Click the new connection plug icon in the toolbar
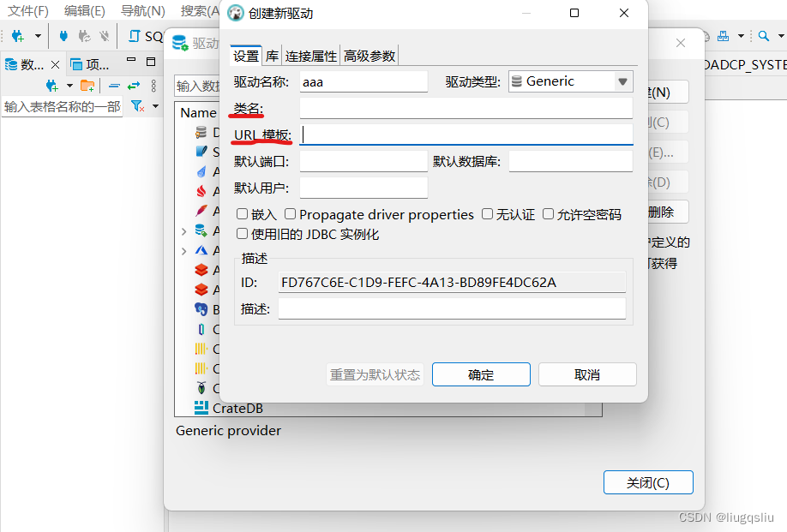 [x=17, y=36]
